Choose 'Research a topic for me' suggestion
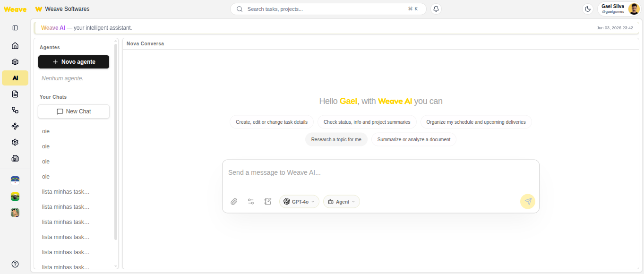 (336, 139)
